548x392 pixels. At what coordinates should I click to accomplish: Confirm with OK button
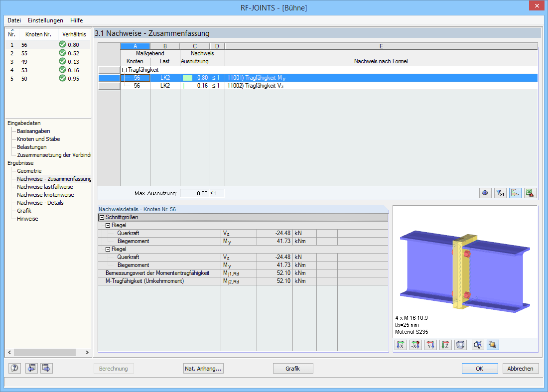tap(480, 368)
